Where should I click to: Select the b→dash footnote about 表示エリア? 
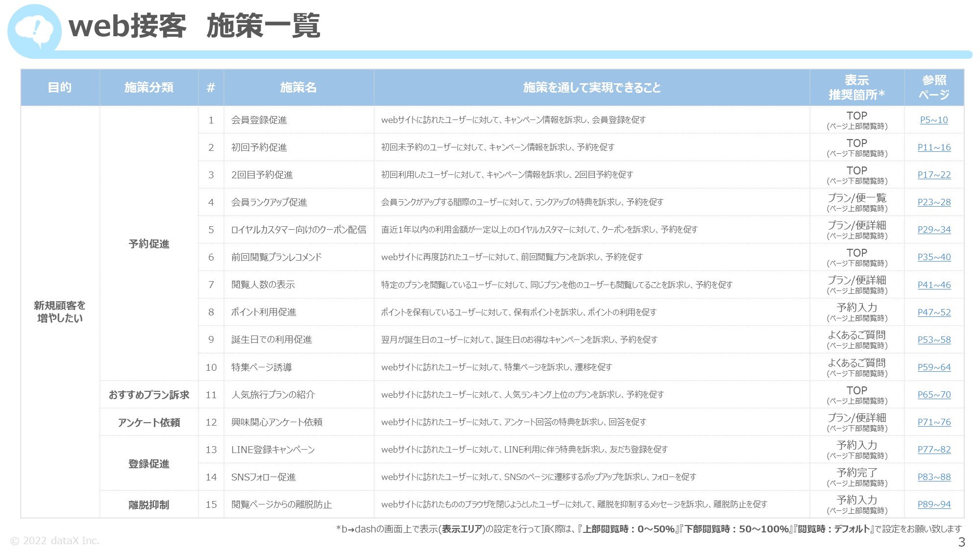[649, 529]
